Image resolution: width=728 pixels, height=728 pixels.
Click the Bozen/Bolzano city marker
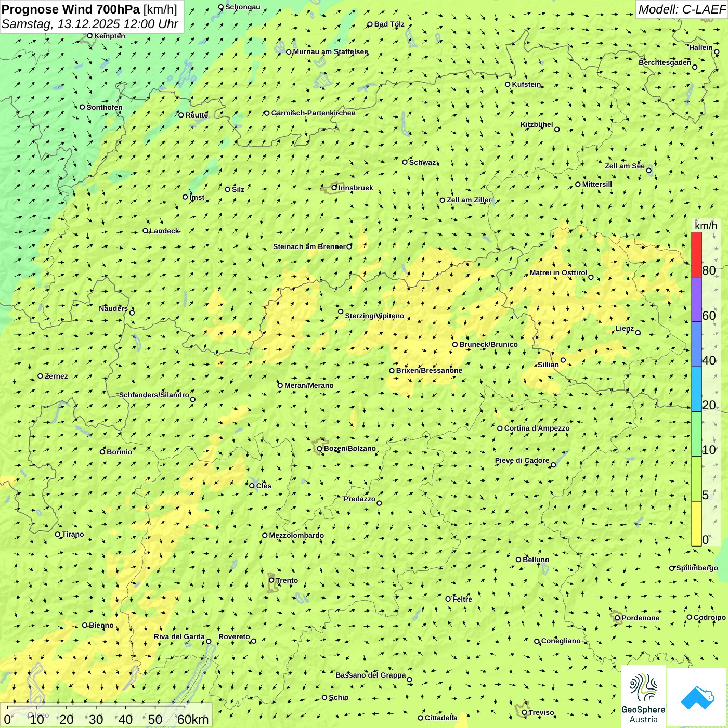pyautogui.click(x=320, y=449)
